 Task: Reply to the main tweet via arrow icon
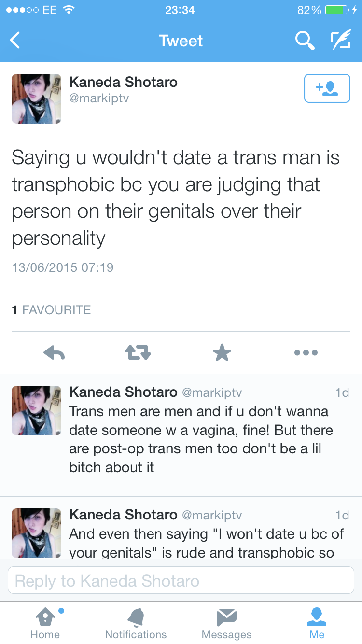point(54,353)
